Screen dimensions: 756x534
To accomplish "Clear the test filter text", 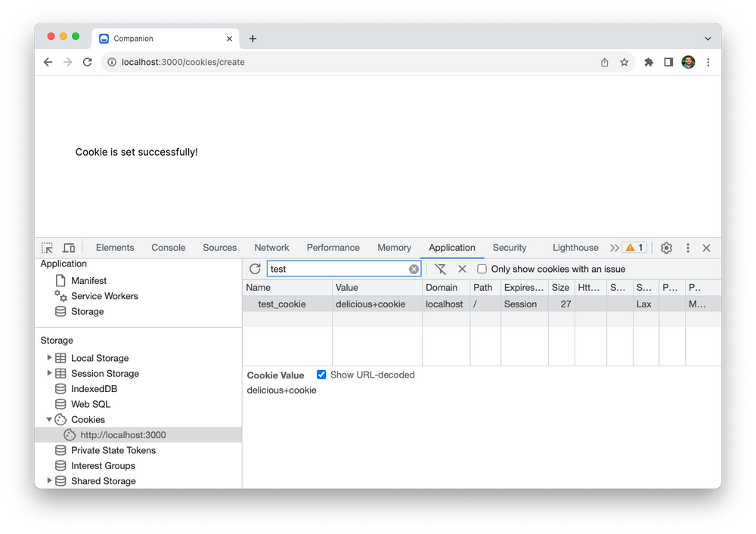I will coord(414,268).
